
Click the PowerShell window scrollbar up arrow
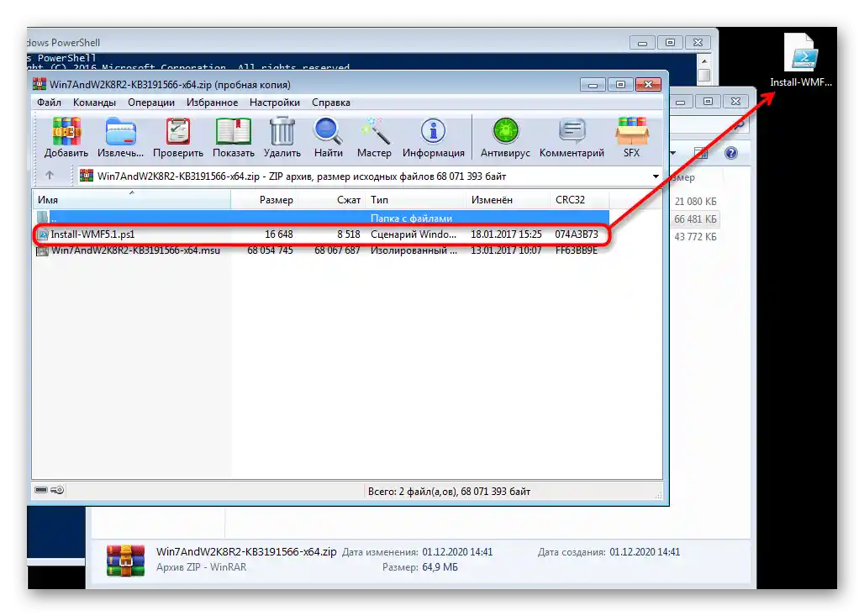click(x=703, y=61)
